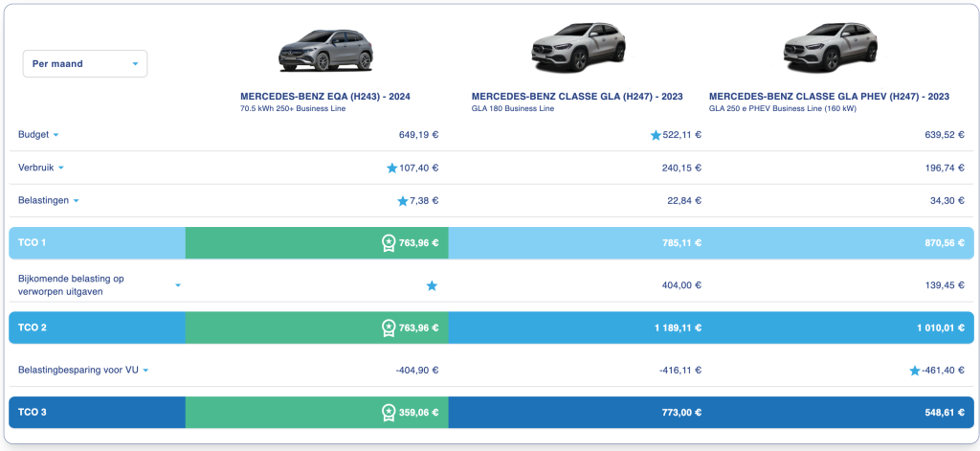
Task: Click the award badge in TCO 3 row
Action: [389, 413]
